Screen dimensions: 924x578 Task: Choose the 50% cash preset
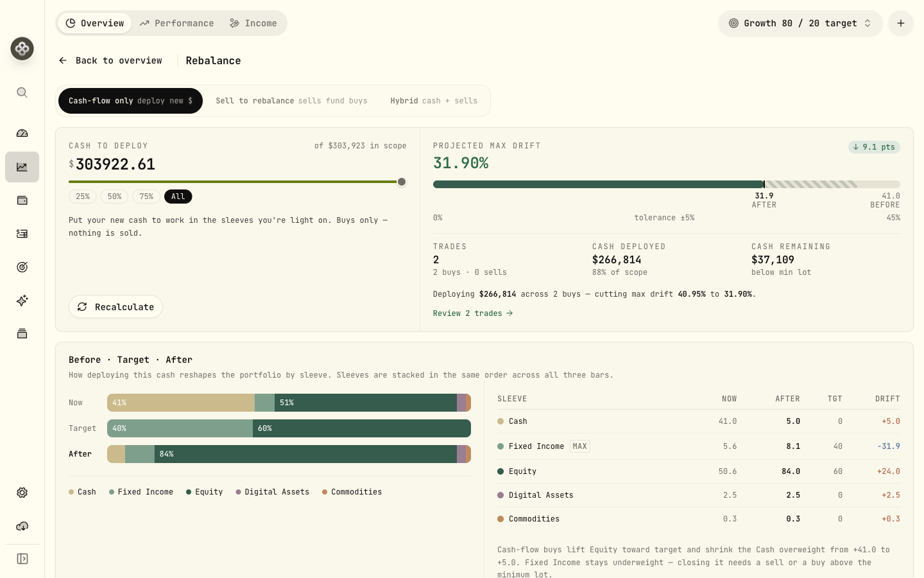tap(114, 197)
